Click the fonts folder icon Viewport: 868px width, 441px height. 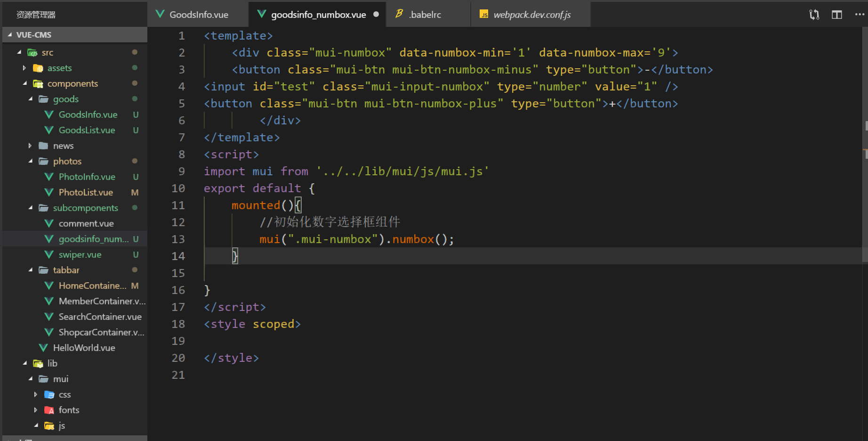pos(49,410)
